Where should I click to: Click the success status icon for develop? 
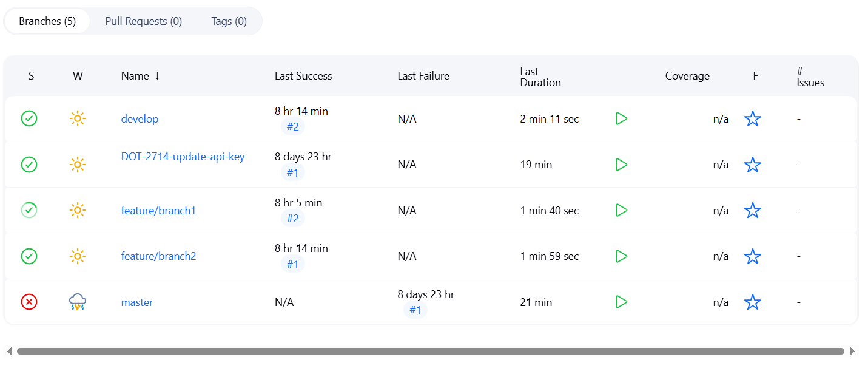(29, 118)
